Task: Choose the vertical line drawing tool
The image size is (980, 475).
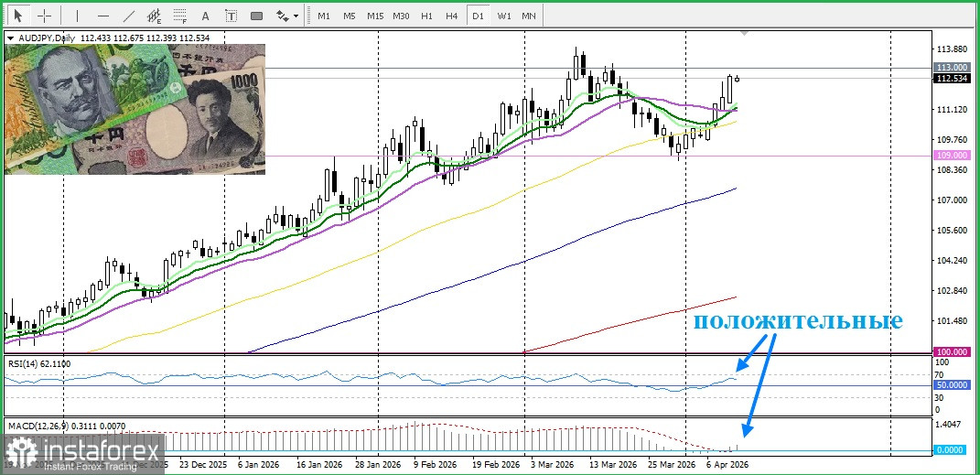Action: pos(78,16)
